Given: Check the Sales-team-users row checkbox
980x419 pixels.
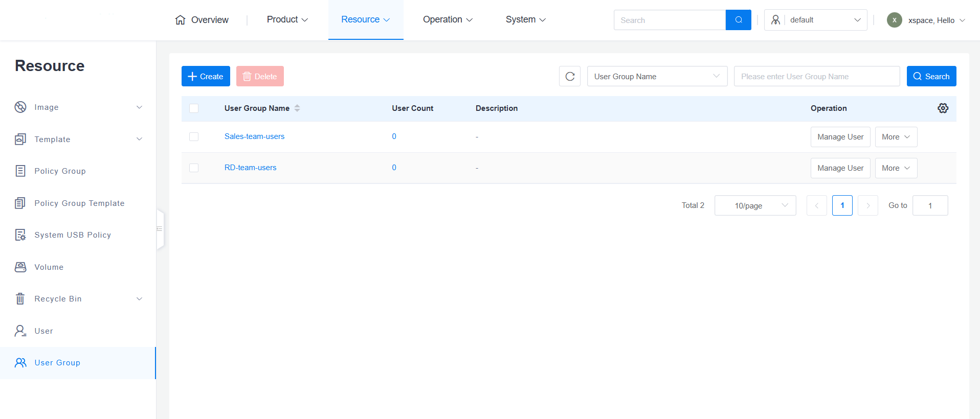Looking at the screenshot, I should pyautogui.click(x=194, y=137).
